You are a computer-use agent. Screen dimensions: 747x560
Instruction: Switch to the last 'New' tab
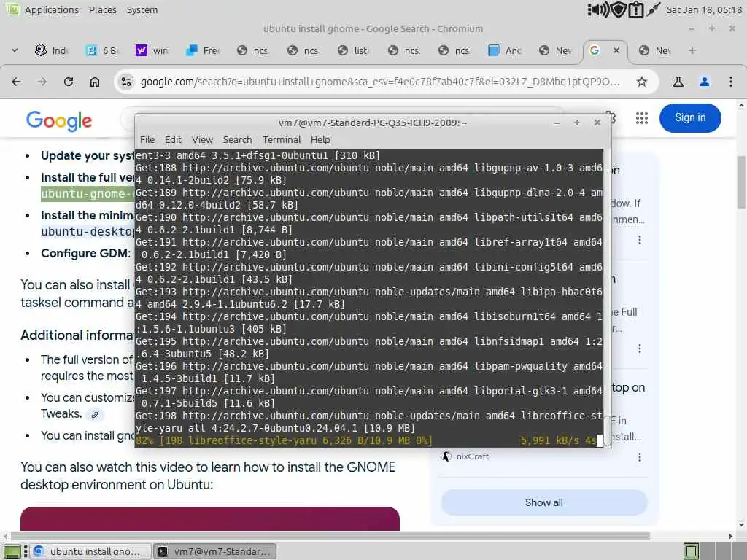[656, 50]
